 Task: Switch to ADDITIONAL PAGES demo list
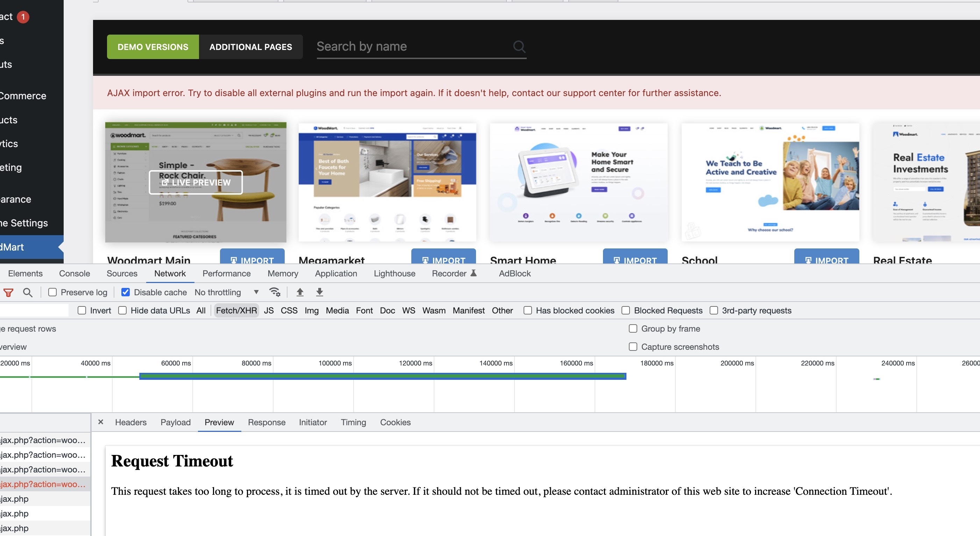pyautogui.click(x=251, y=47)
